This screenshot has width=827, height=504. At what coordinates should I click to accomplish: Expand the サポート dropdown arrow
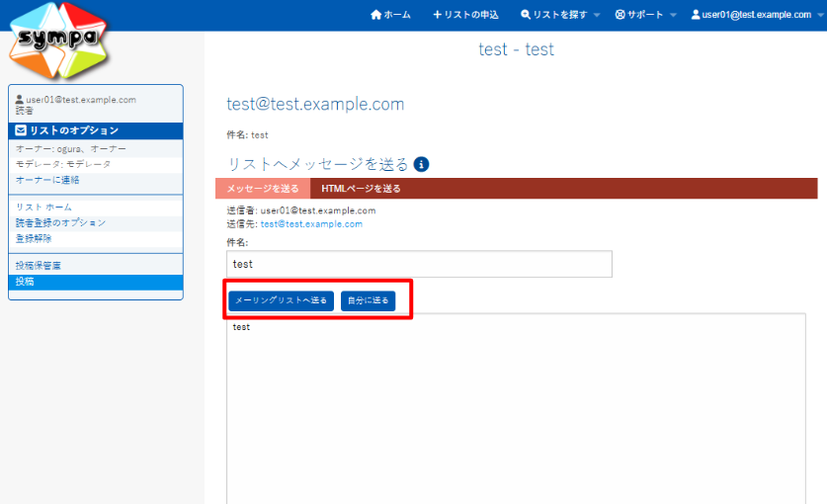click(673, 15)
